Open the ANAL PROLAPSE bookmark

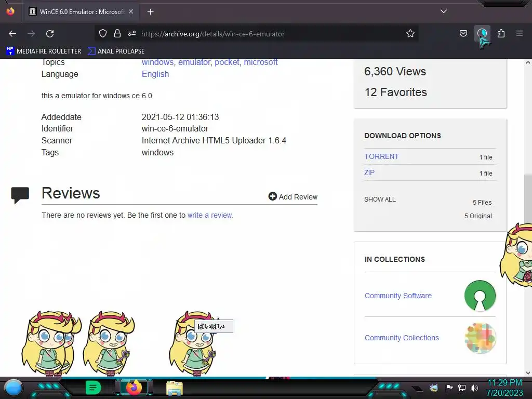(x=116, y=51)
